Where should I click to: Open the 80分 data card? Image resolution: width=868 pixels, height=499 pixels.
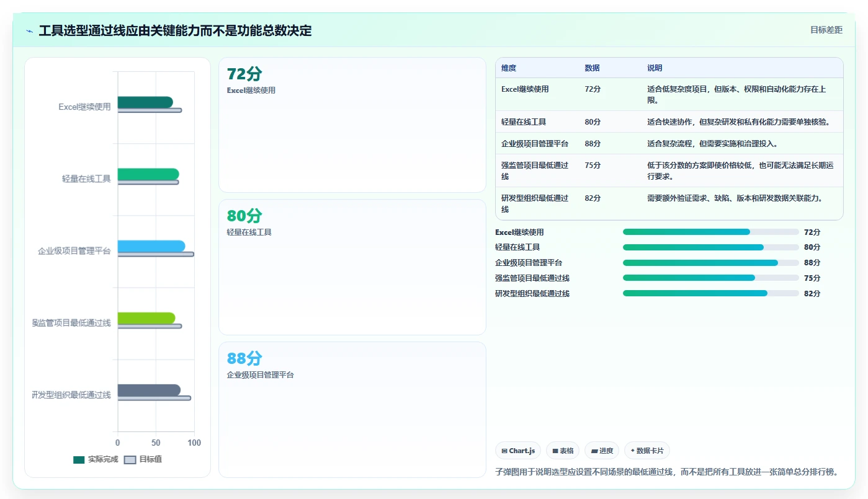[352, 267]
